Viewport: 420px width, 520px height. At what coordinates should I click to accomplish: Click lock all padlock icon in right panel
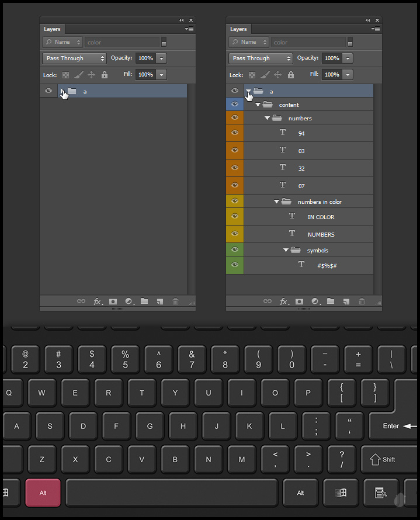coord(290,75)
